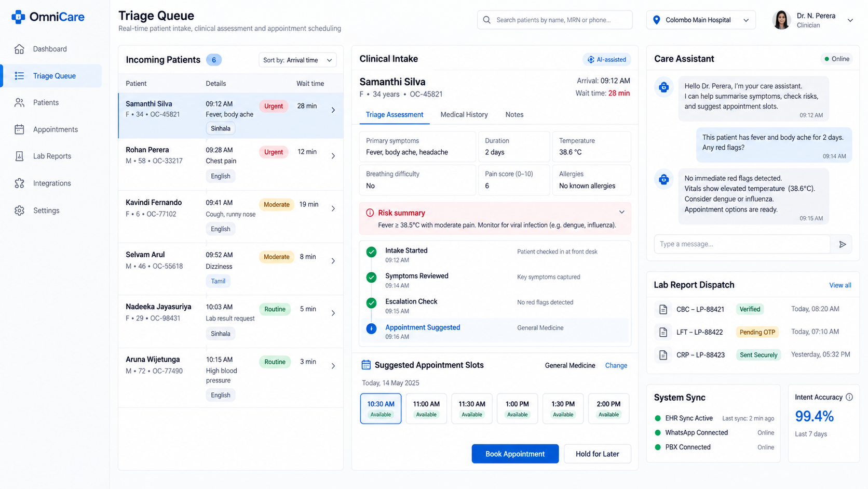The image size is (868, 489).
Task: Click the hospital location pin icon
Action: tap(656, 20)
